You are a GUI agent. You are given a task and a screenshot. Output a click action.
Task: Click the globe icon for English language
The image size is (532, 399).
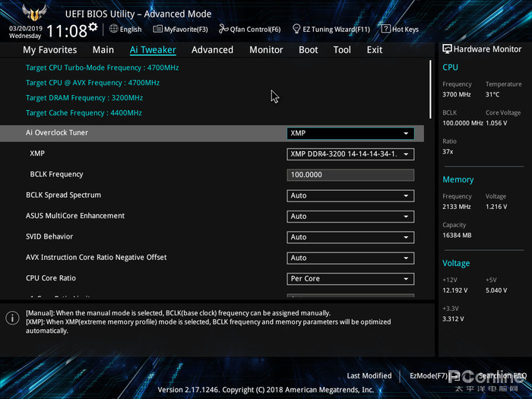pyautogui.click(x=114, y=29)
